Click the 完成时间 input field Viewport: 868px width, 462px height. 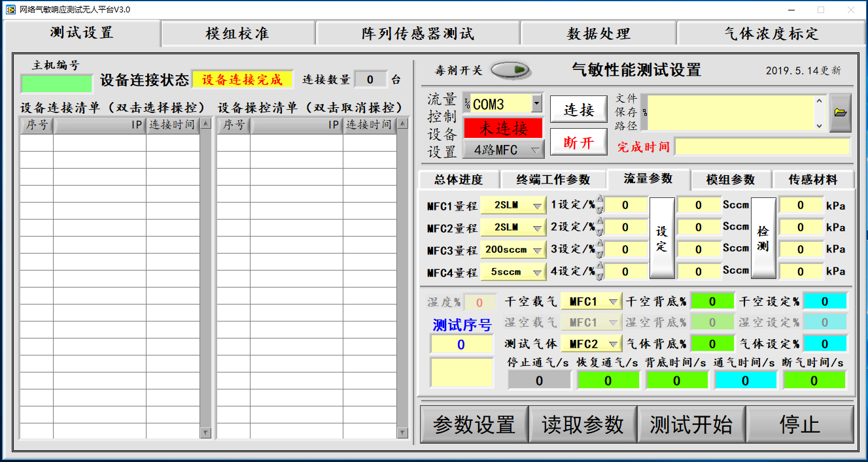pyautogui.click(x=761, y=146)
